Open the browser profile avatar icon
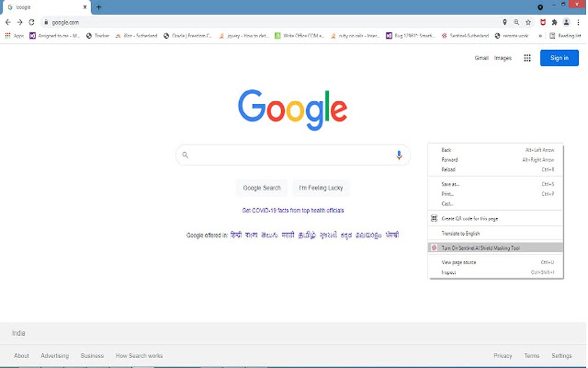 pos(566,22)
